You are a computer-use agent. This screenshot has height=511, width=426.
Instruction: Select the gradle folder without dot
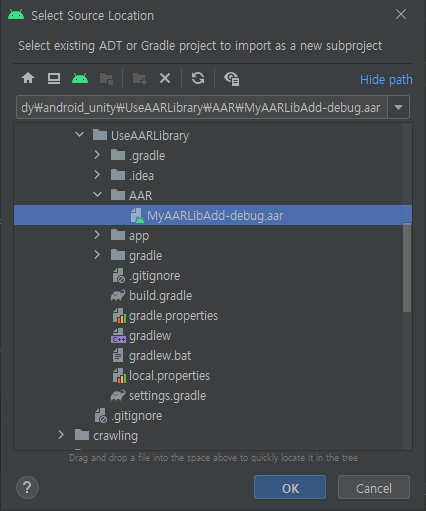click(x=145, y=256)
